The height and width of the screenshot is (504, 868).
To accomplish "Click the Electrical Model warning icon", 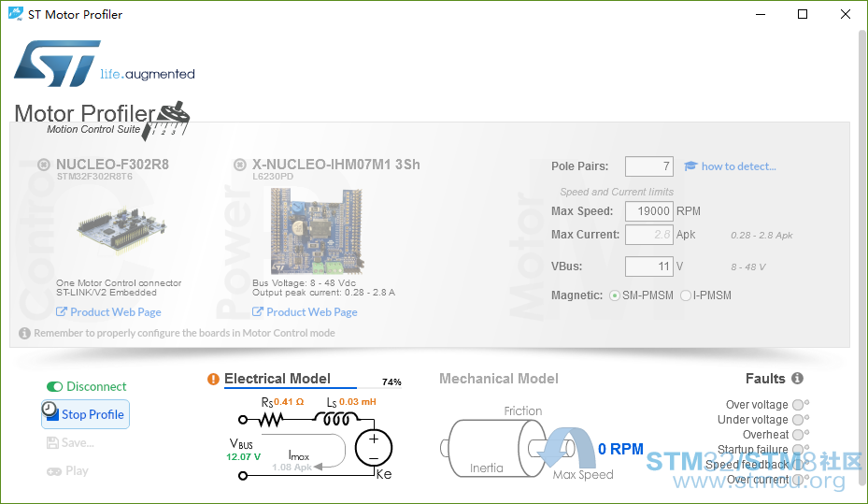I will (x=213, y=379).
